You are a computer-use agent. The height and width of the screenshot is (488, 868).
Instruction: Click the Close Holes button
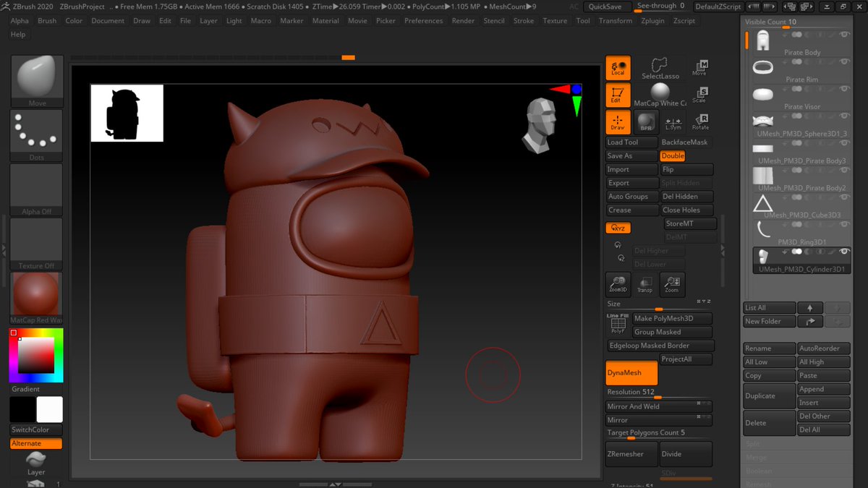[x=686, y=210]
